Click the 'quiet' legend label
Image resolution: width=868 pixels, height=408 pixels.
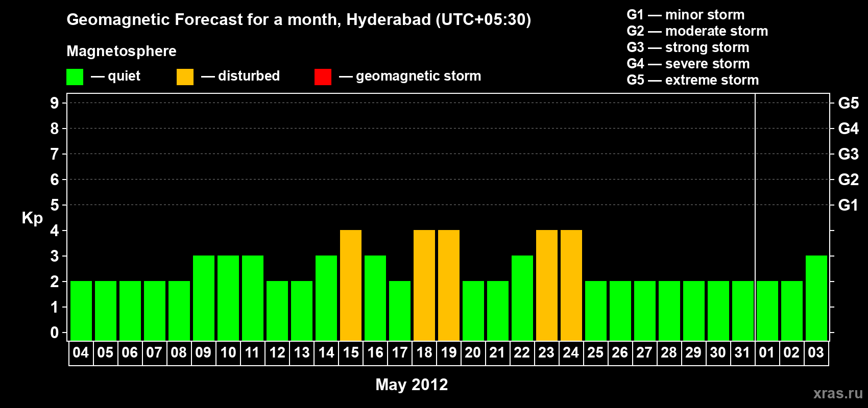(124, 76)
